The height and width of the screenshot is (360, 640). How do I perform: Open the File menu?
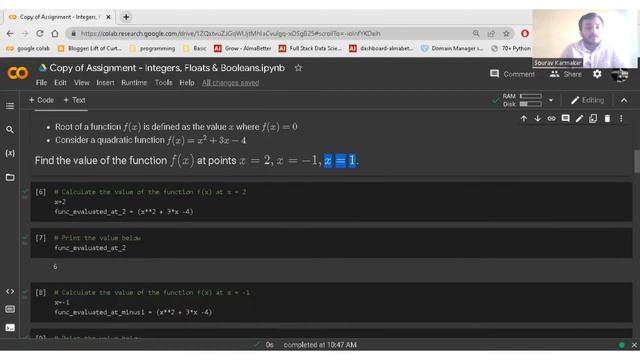(x=41, y=83)
